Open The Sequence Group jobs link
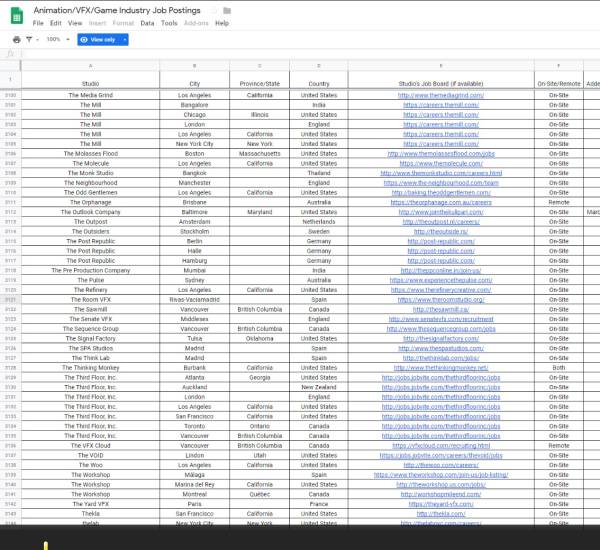The width and height of the screenshot is (600, 550). coord(441,329)
